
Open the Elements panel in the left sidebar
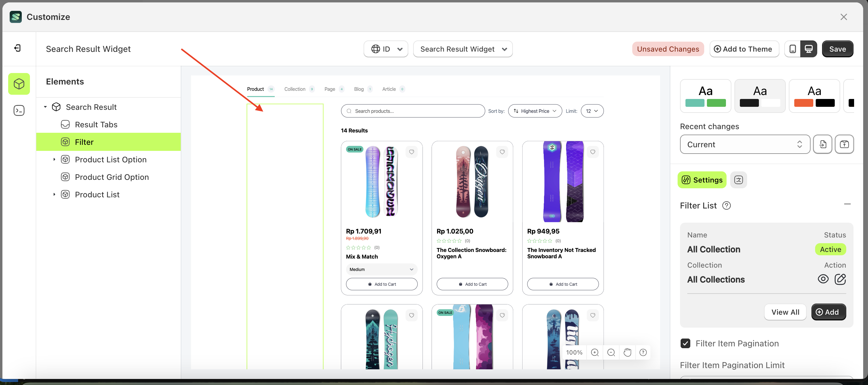point(19,84)
